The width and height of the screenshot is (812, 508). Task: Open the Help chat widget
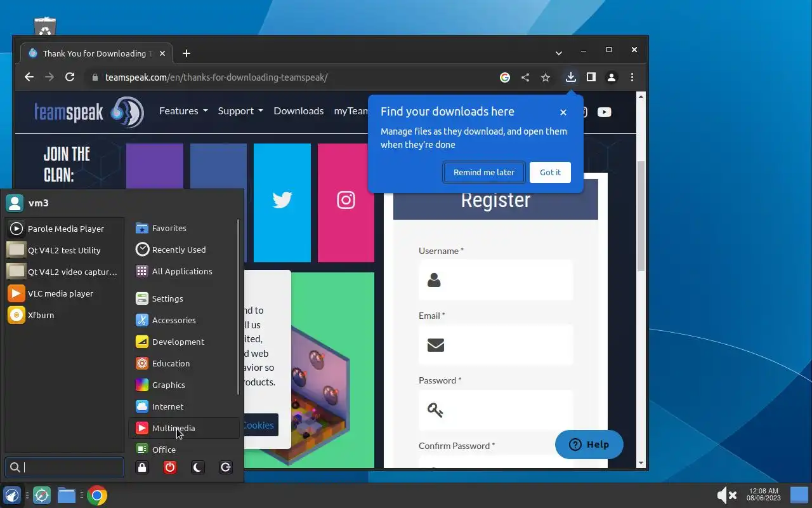coord(589,444)
